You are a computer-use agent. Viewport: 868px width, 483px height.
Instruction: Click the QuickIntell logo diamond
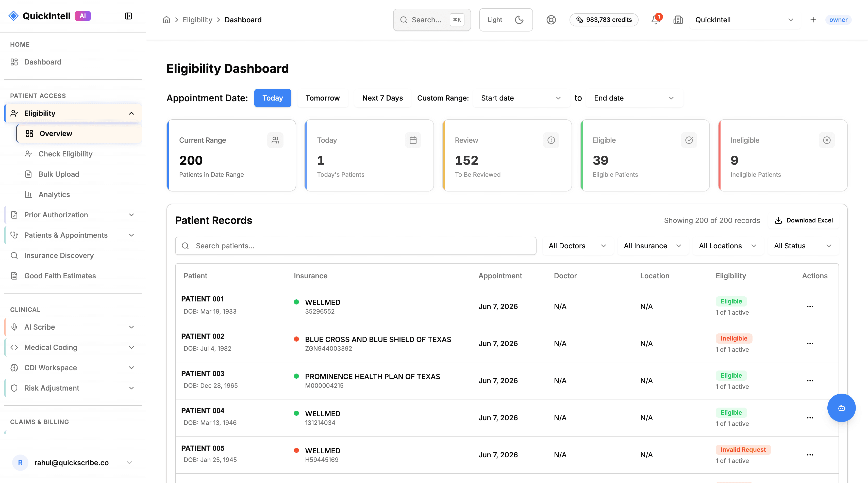tap(13, 16)
